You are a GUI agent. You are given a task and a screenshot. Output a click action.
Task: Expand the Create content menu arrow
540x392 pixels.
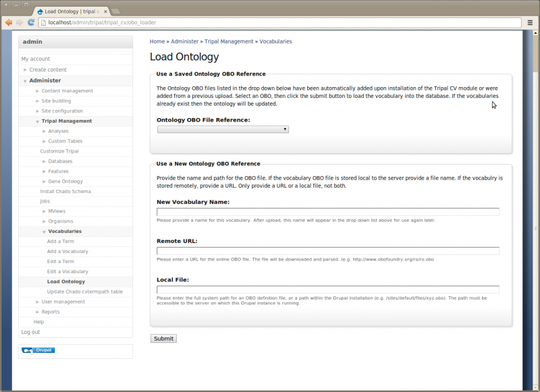(x=25, y=69)
